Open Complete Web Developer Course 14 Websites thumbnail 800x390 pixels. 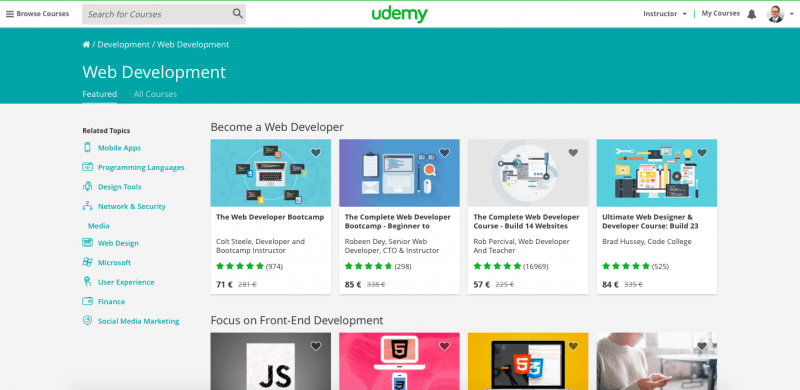point(528,173)
